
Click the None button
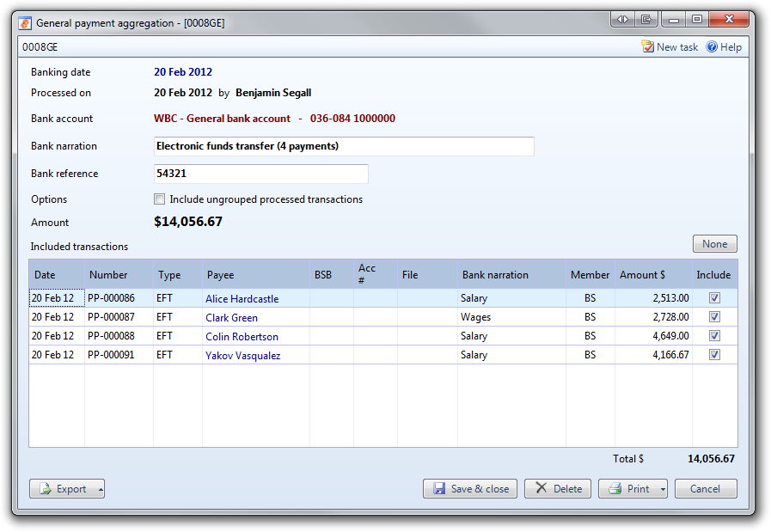[x=715, y=244]
